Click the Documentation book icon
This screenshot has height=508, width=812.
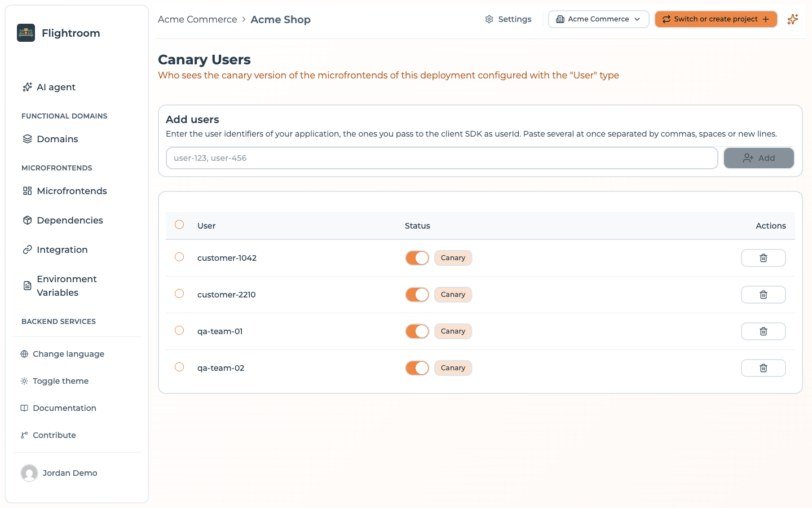pos(24,408)
